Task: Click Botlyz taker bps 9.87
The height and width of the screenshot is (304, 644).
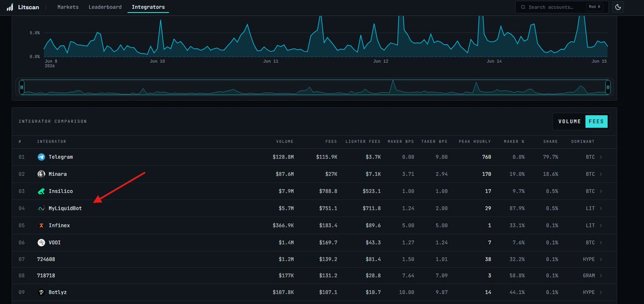Action: pyautogui.click(x=441, y=293)
